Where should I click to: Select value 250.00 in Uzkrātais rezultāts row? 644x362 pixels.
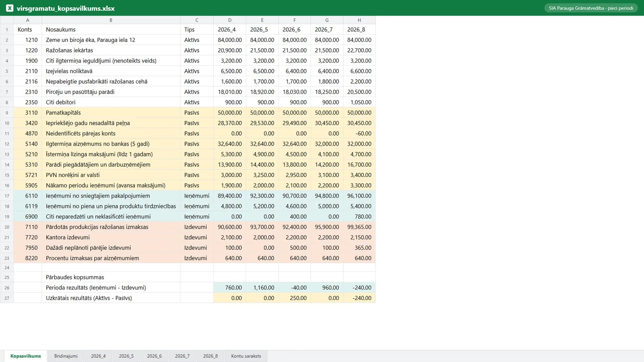click(x=295, y=298)
